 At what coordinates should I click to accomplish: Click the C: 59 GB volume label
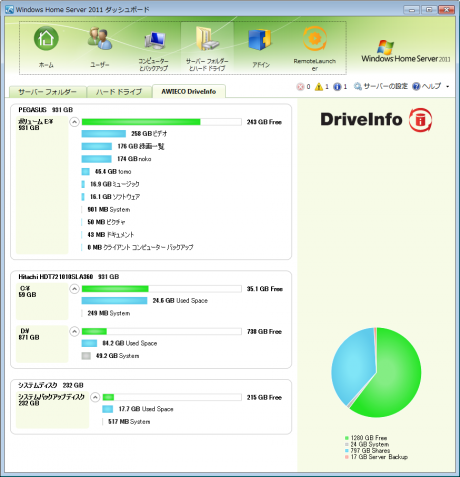pyautogui.click(x=27, y=292)
